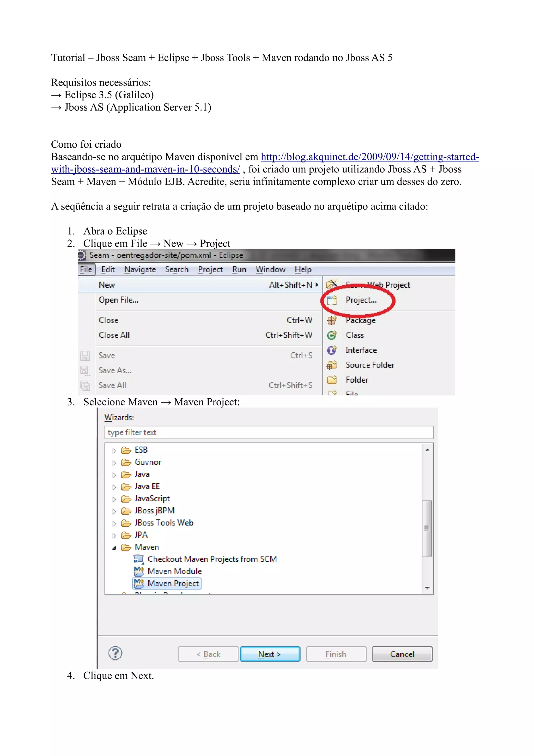Collapse the Maven folder tree node
This screenshot has height=756, width=534.
tap(114, 548)
